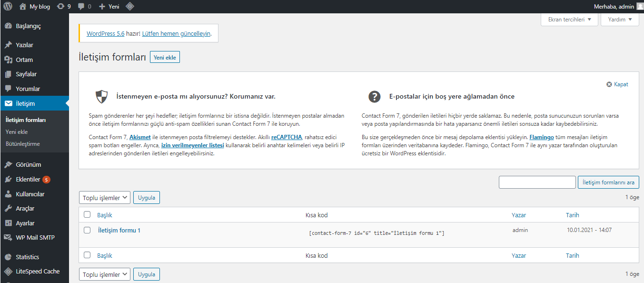Screen dimensions: 644x283
Task: Sort by header Tarih column
Action: click(573, 215)
